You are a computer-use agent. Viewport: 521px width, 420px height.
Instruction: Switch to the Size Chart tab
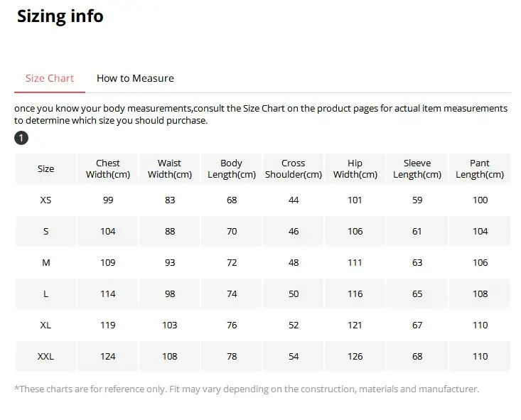coord(50,78)
